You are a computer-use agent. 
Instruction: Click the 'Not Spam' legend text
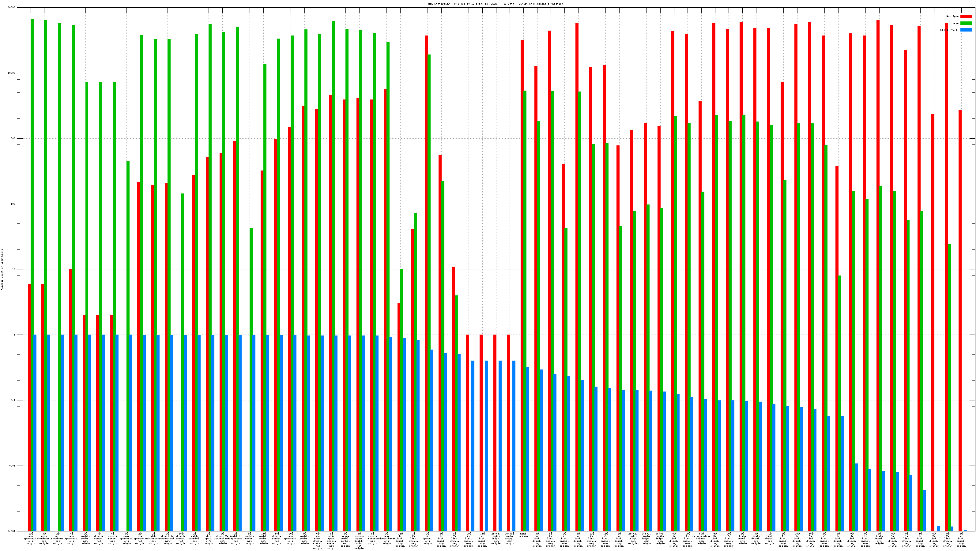(x=953, y=16)
